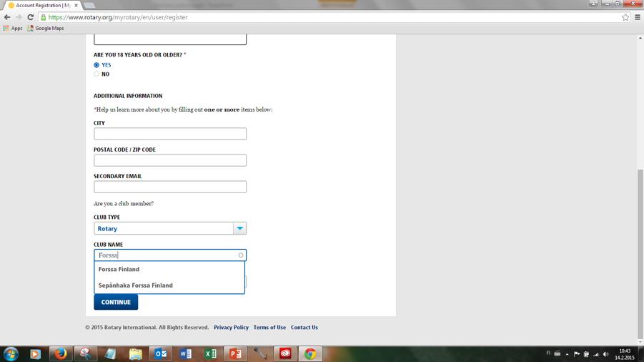Reload the Rotary registration page

coord(31,17)
